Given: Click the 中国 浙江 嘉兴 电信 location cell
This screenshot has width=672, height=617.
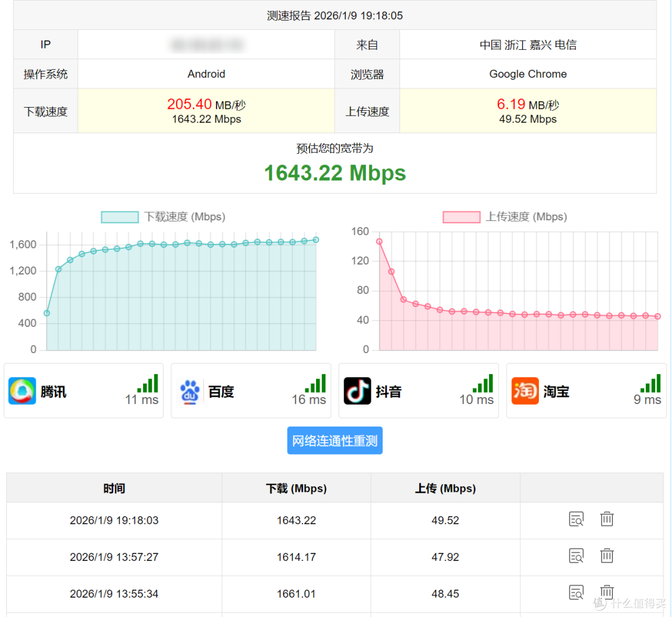Looking at the screenshot, I should click(x=528, y=45).
